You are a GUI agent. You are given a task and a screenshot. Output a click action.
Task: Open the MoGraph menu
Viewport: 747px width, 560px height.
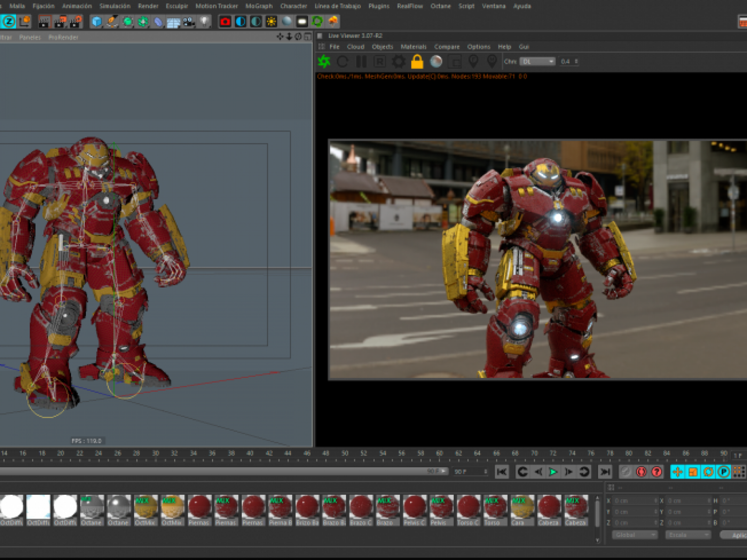tap(259, 6)
